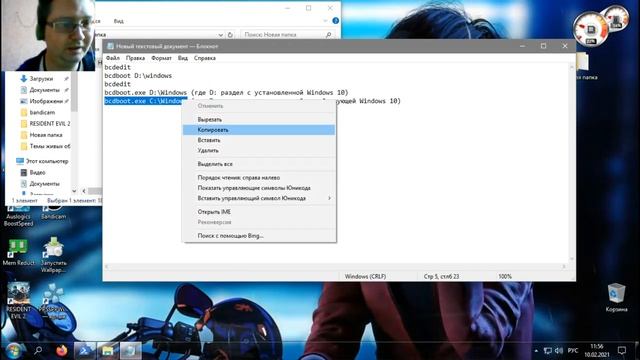
Task: Click the Notepad title bar icon
Action: click(110, 46)
